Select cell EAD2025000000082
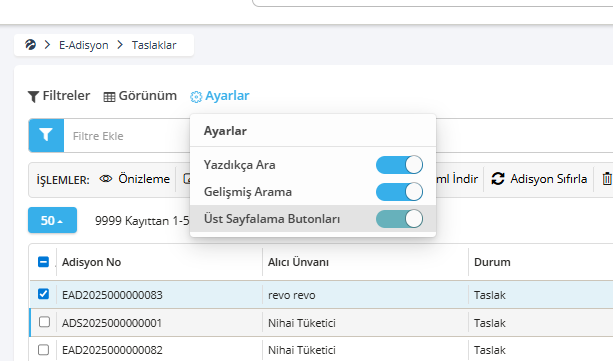The height and width of the screenshot is (361, 613). [x=112, y=350]
